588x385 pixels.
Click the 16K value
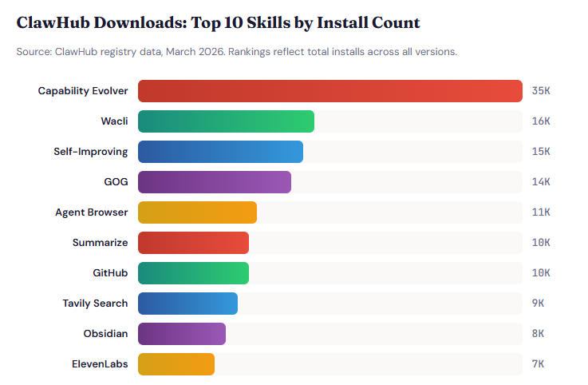[x=541, y=121]
